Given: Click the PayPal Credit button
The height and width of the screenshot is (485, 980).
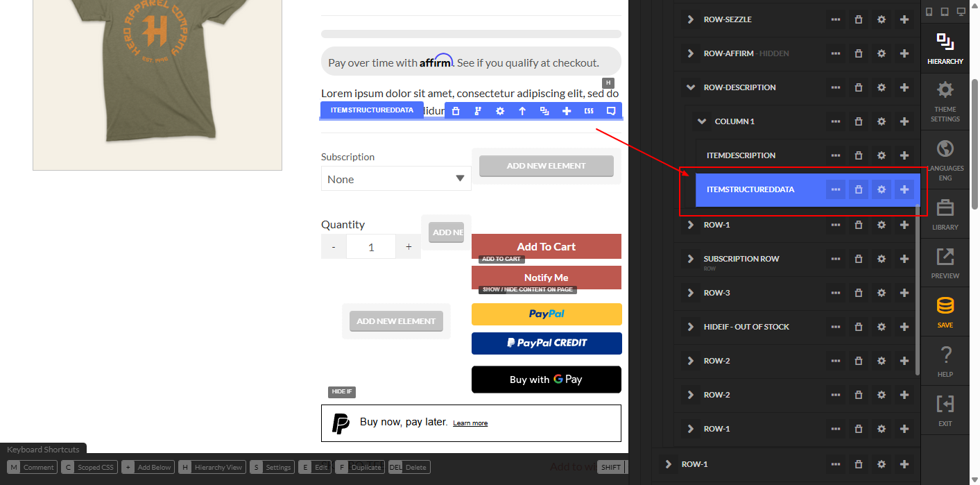Looking at the screenshot, I should pos(547,343).
